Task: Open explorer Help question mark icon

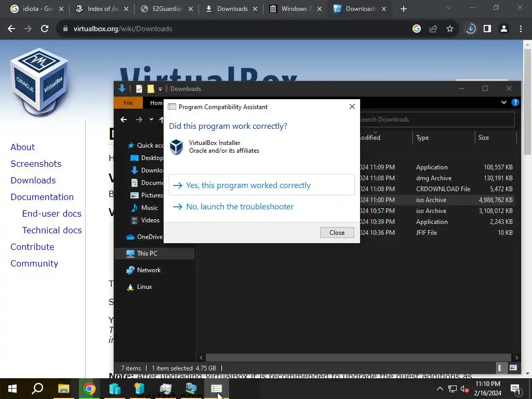Action: click(x=515, y=102)
